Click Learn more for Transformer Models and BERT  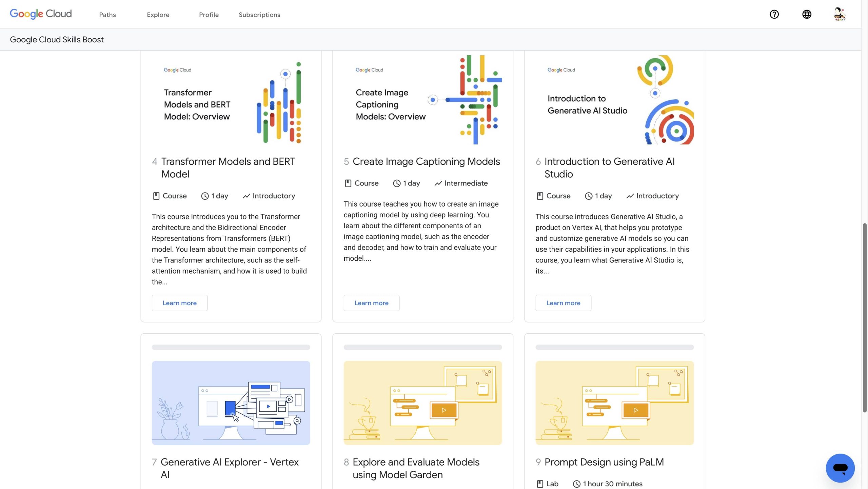pos(179,303)
